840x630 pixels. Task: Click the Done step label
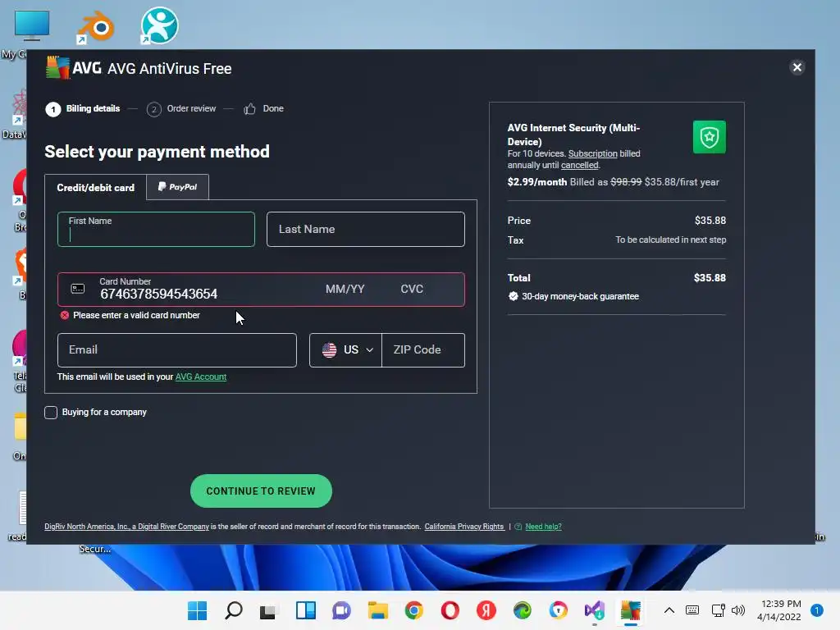coord(273,109)
